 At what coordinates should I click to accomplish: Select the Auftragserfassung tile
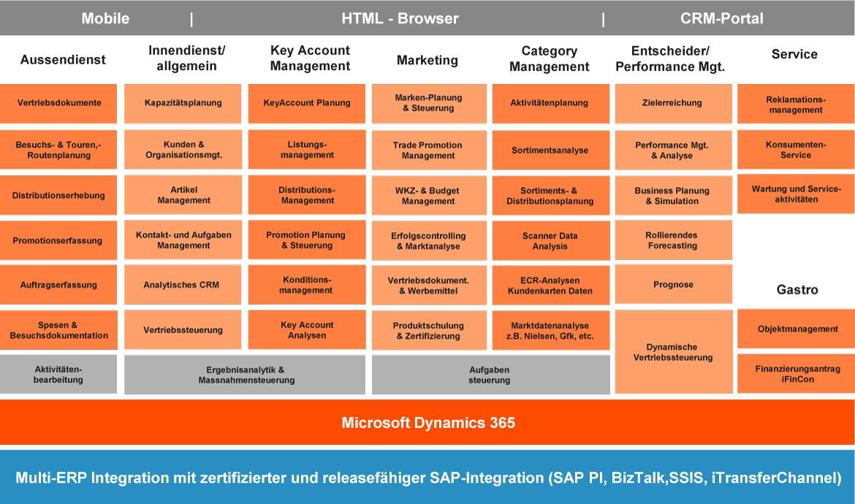pos(58,284)
